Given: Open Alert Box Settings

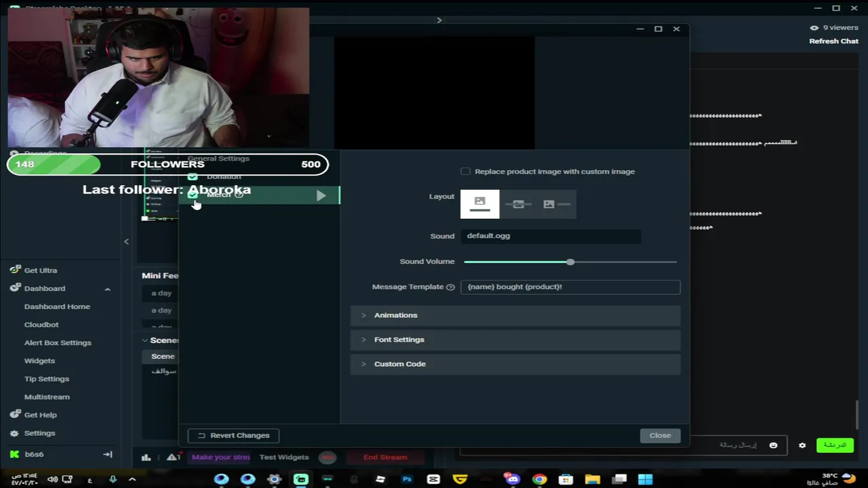Looking at the screenshot, I should (x=58, y=343).
